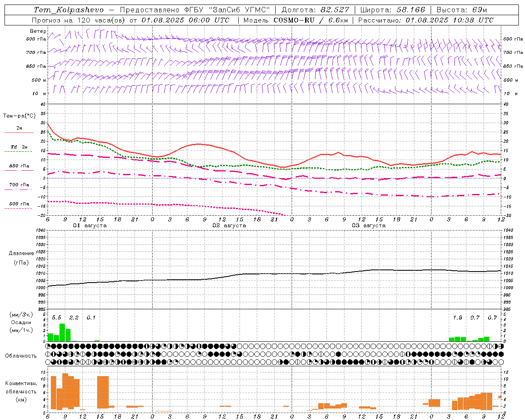Image resolution: width=525 pixels, height=420 pixels.
Task: Click the 1.9 precipitation total
Action: (x=458, y=318)
